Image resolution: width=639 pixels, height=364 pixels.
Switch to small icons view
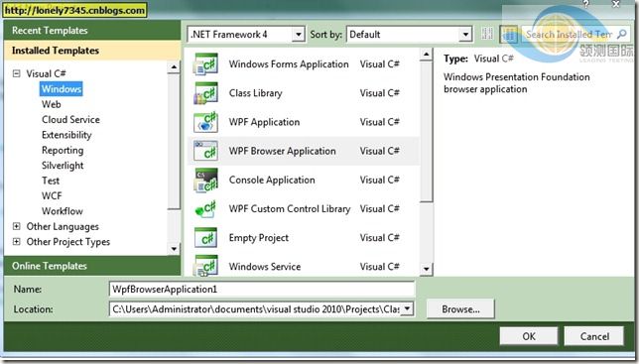[487, 34]
